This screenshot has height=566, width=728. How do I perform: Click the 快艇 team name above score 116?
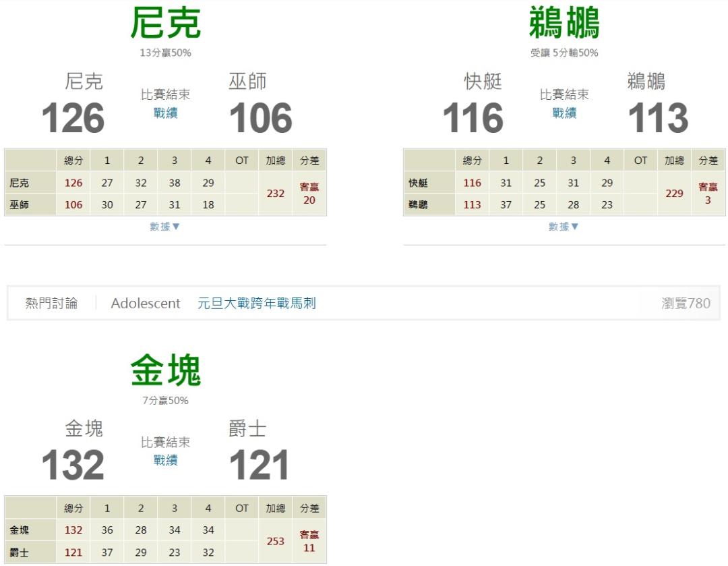(483, 82)
